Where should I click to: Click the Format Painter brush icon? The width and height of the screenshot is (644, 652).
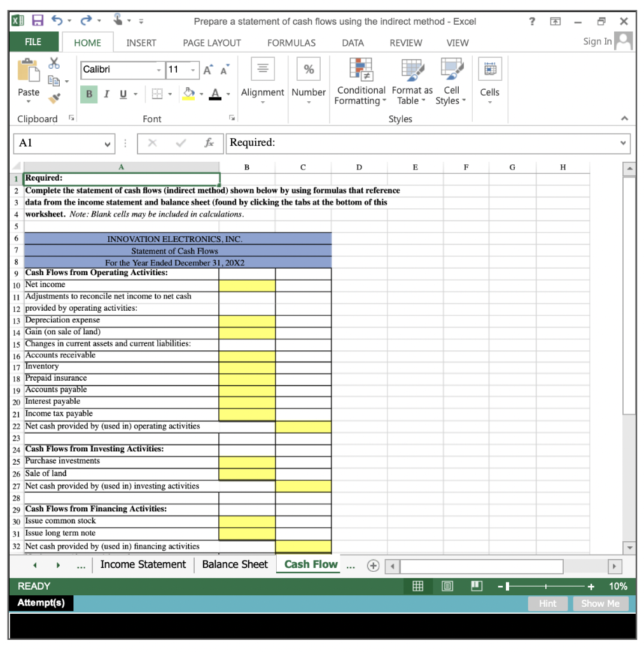pyautogui.click(x=54, y=99)
